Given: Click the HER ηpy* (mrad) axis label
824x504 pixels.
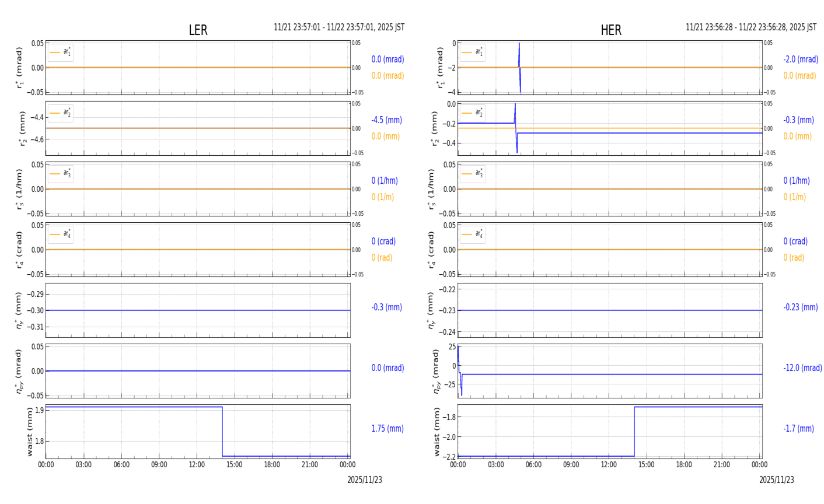Looking at the screenshot, I should point(436,371).
